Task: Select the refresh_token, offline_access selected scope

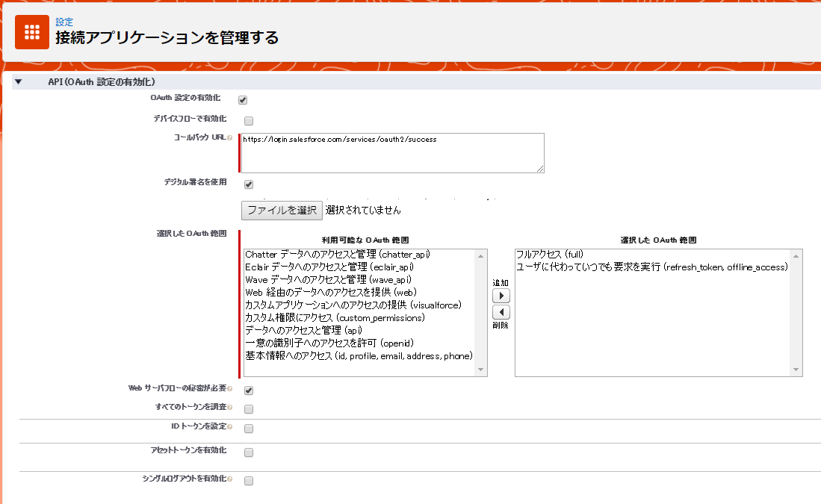Action: pyautogui.click(x=652, y=267)
